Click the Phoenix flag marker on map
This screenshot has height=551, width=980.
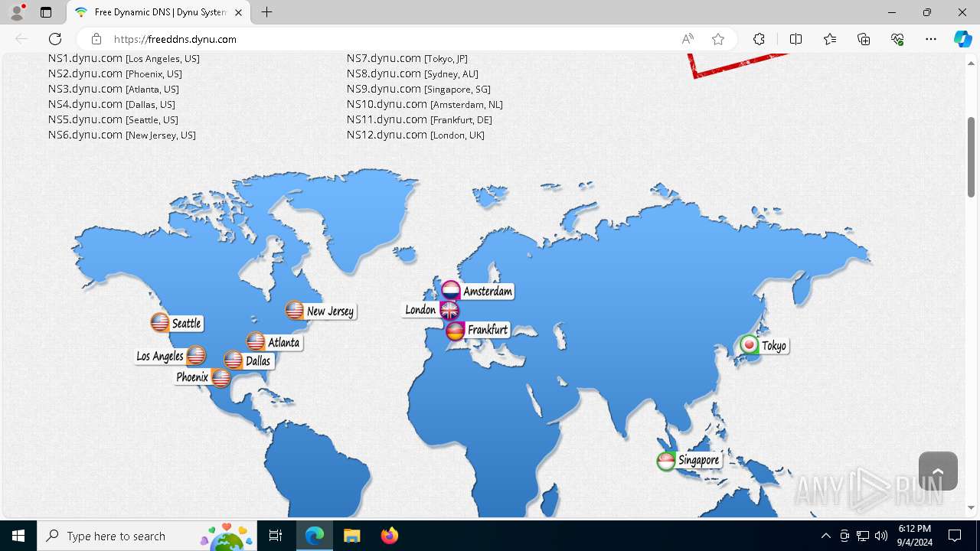pos(220,378)
